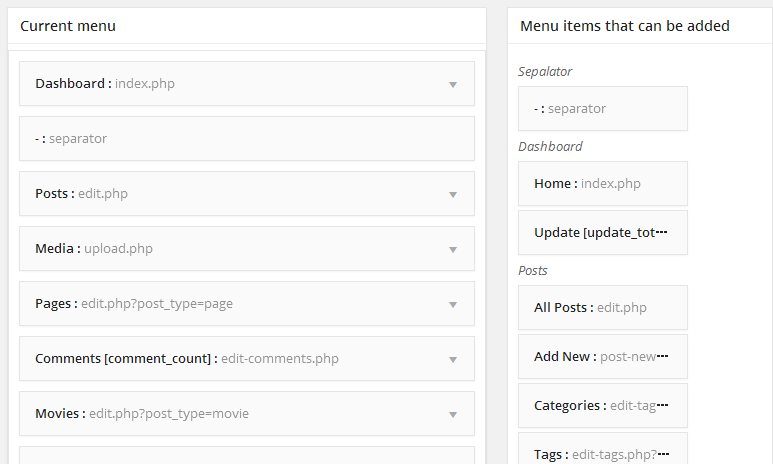773x464 pixels.
Task: Click the Add New : post-new item
Action: coord(602,357)
